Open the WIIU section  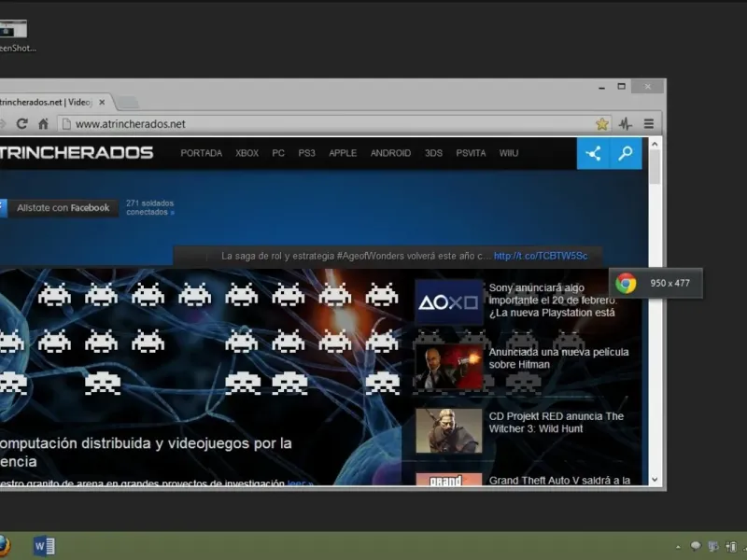(x=509, y=153)
